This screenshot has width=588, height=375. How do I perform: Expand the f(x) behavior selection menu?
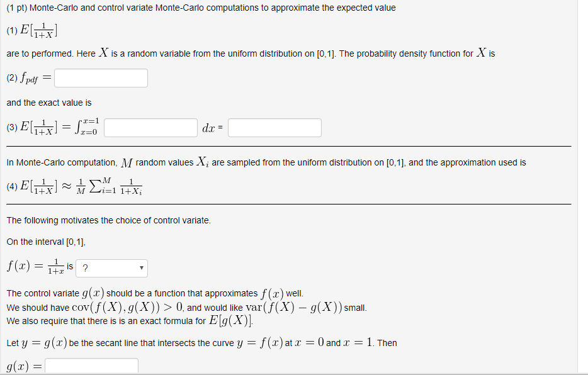pos(111,267)
